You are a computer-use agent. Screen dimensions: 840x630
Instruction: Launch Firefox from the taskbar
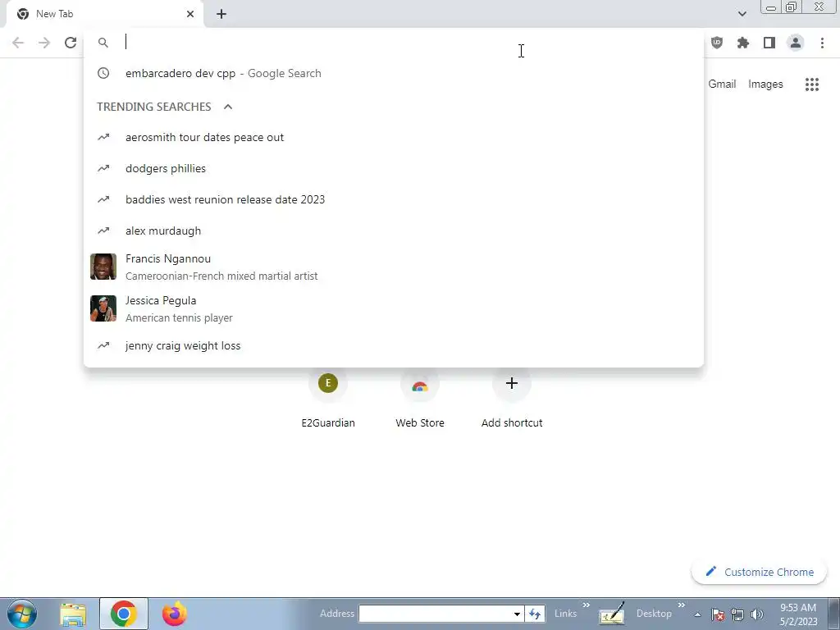tap(175, 614)
